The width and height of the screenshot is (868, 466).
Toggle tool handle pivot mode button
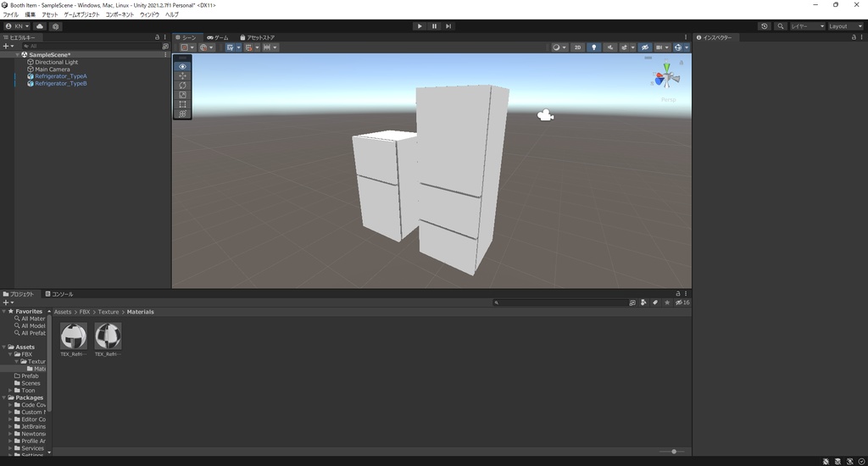187,47
